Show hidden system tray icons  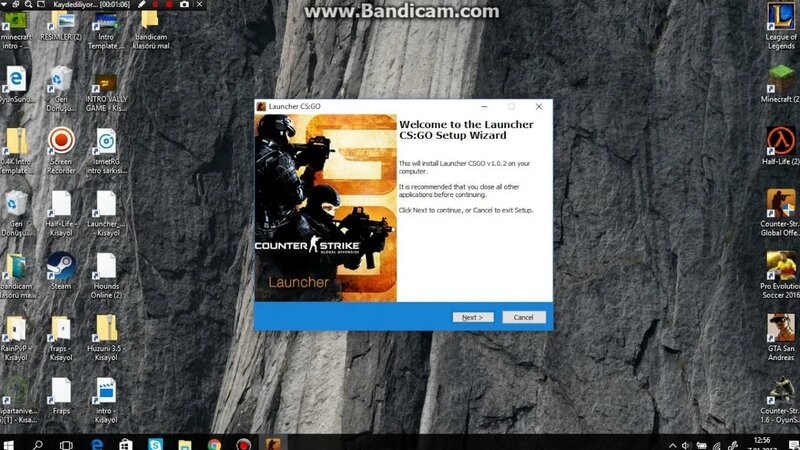[x=672, y=445]
